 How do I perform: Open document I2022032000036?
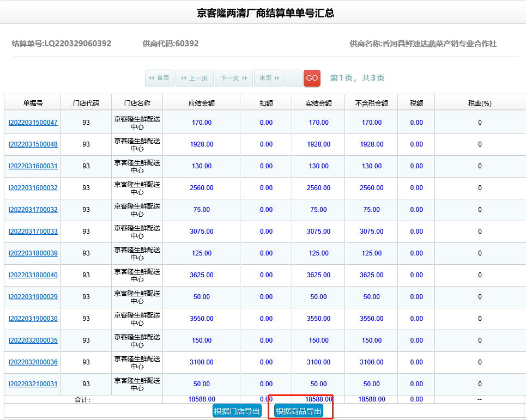(x=33, y=362)
